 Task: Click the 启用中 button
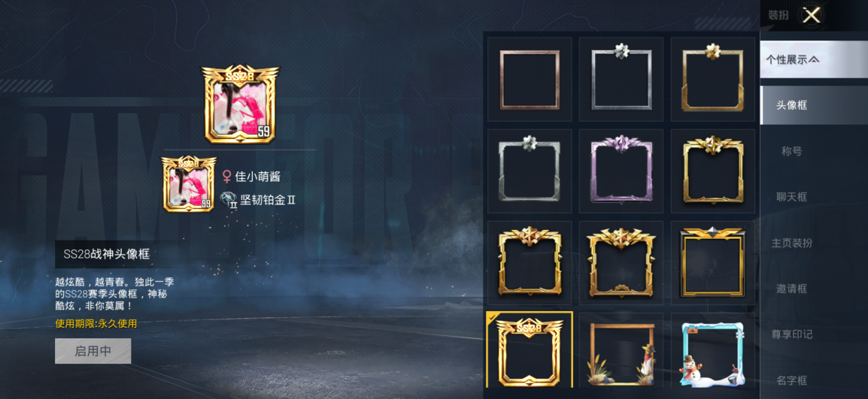(x=93, y=351)
